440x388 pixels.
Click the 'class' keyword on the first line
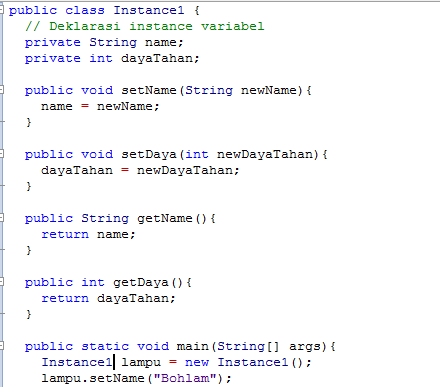[85, 10]
